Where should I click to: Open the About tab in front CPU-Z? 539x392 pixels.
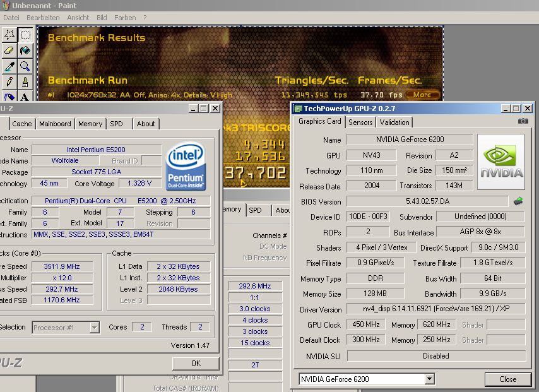click(x=146, y=124)
